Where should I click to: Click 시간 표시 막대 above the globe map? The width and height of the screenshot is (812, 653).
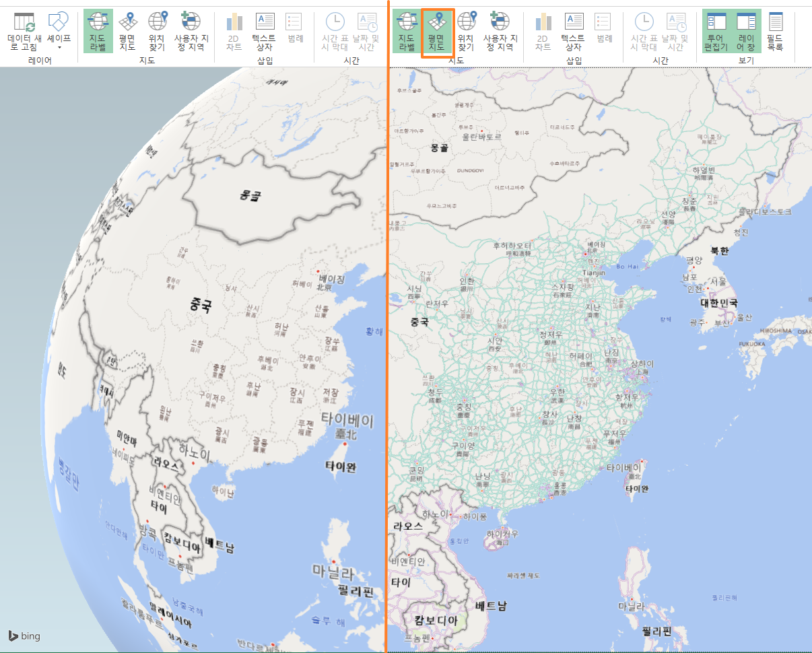(x=335, y=32)
